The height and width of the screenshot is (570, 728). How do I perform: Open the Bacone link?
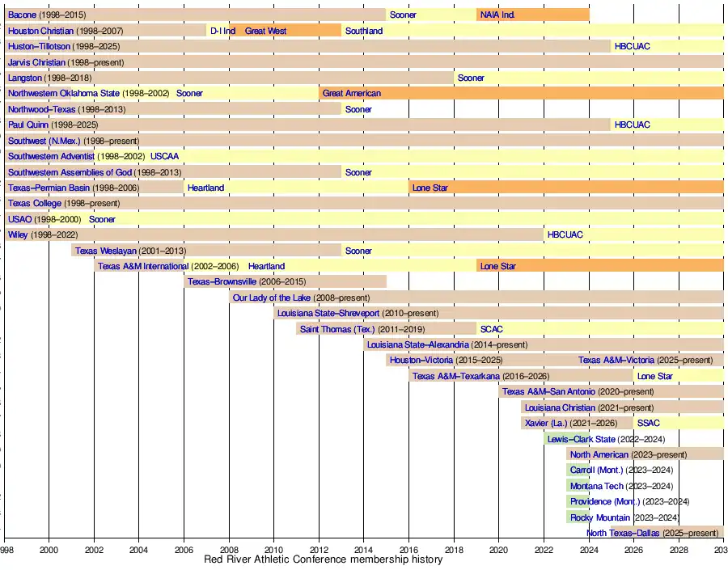[x=22, y=15]
